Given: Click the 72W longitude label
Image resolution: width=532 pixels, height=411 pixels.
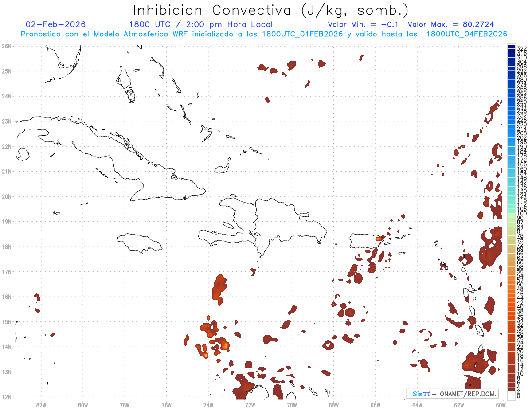Looking at the screenshot, I should pos(250,404).
